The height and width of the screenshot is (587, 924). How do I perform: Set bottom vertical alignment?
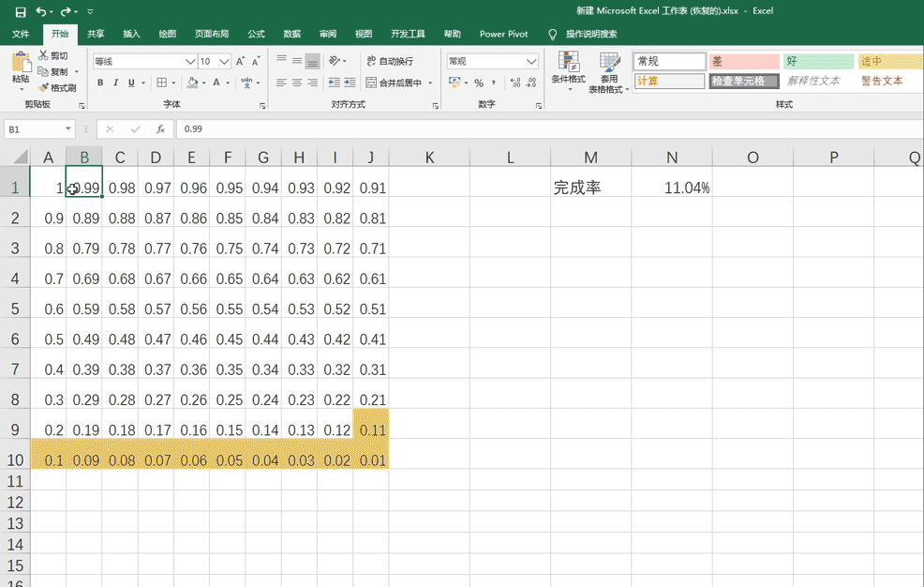click(x=312, y=61)
